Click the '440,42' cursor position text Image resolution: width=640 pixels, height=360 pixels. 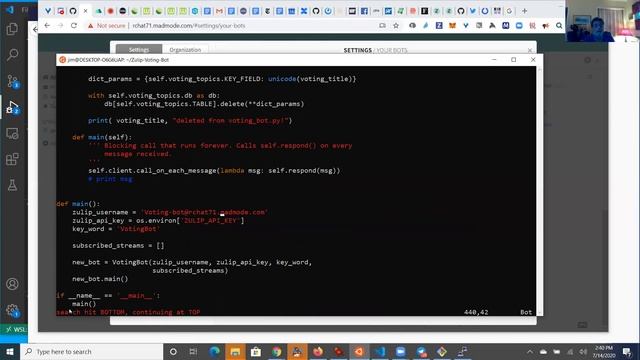coord(476,312)
